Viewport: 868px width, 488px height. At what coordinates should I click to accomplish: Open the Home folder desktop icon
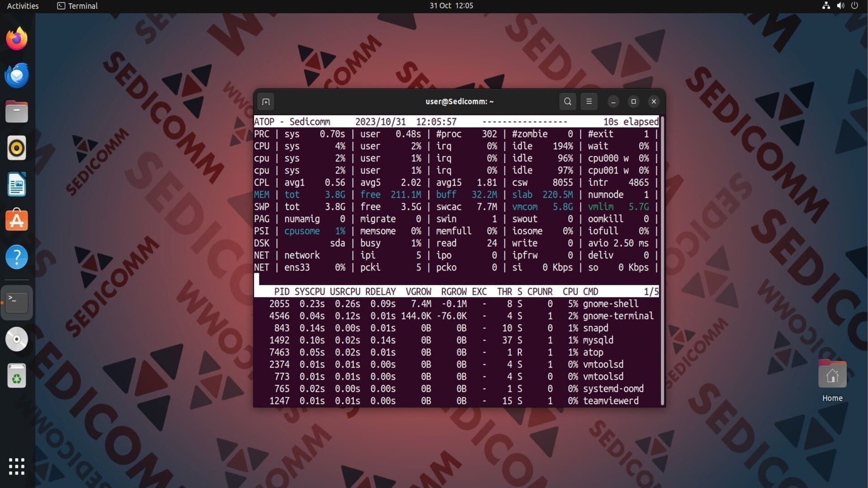tap(832, 380)
